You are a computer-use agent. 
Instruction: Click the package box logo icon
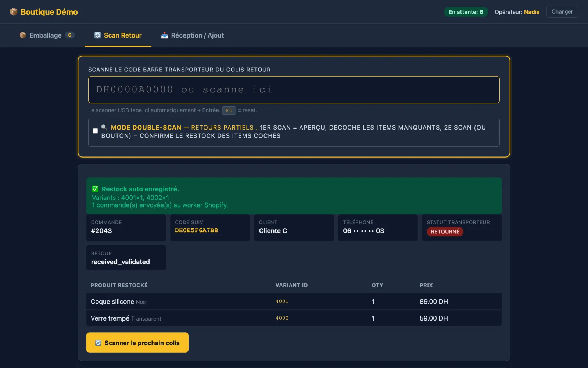click(14, 12)
